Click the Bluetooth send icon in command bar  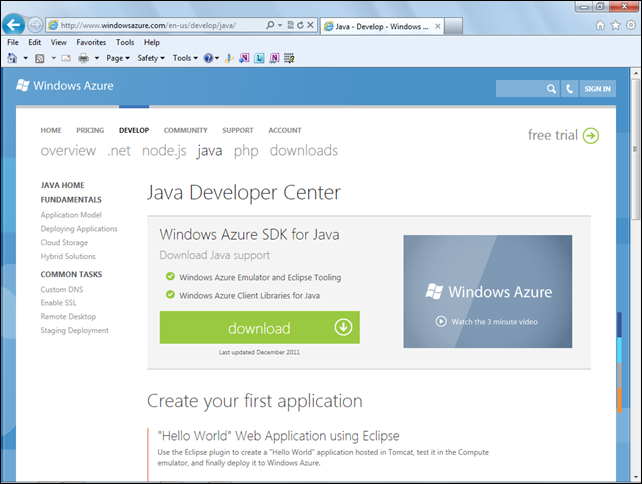pos(229,58)
